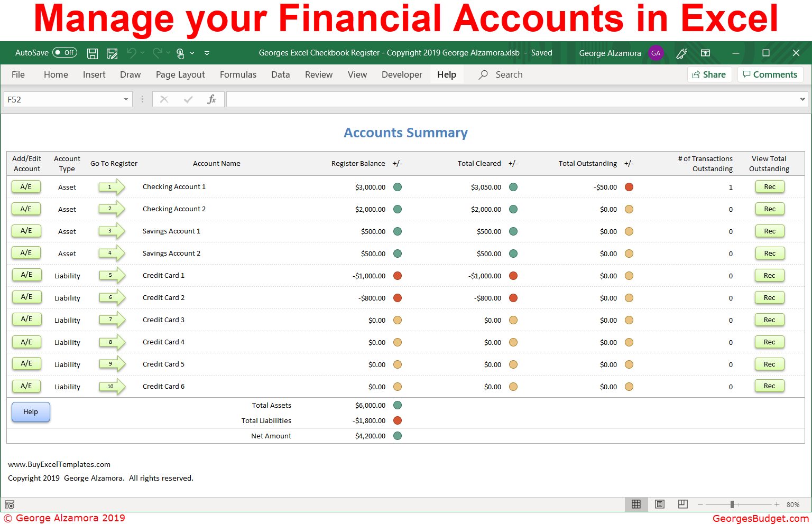Screen dimensions: 812x525
Task: Select Page Layout view in status bar
Action: pyautogui.click(x=659, y=504)
